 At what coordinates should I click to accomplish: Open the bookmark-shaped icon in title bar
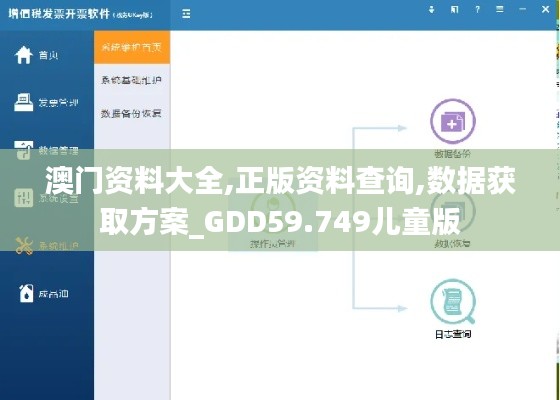tap(454, 10)
